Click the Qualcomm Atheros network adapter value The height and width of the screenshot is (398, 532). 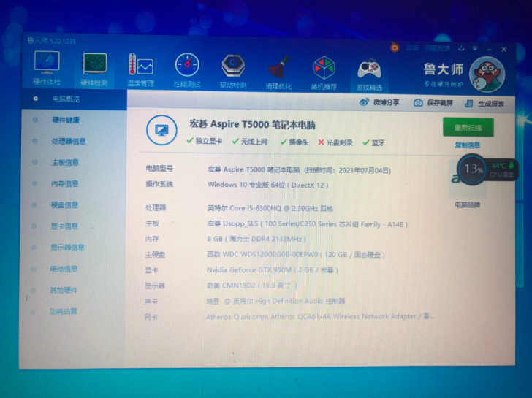tap(320, 317)
